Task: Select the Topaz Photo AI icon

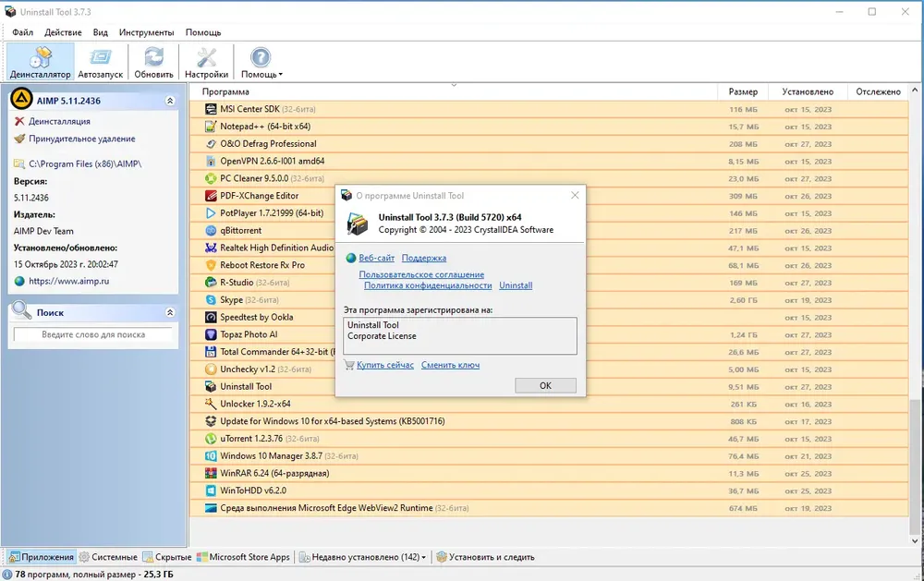Action: [211, 334]
